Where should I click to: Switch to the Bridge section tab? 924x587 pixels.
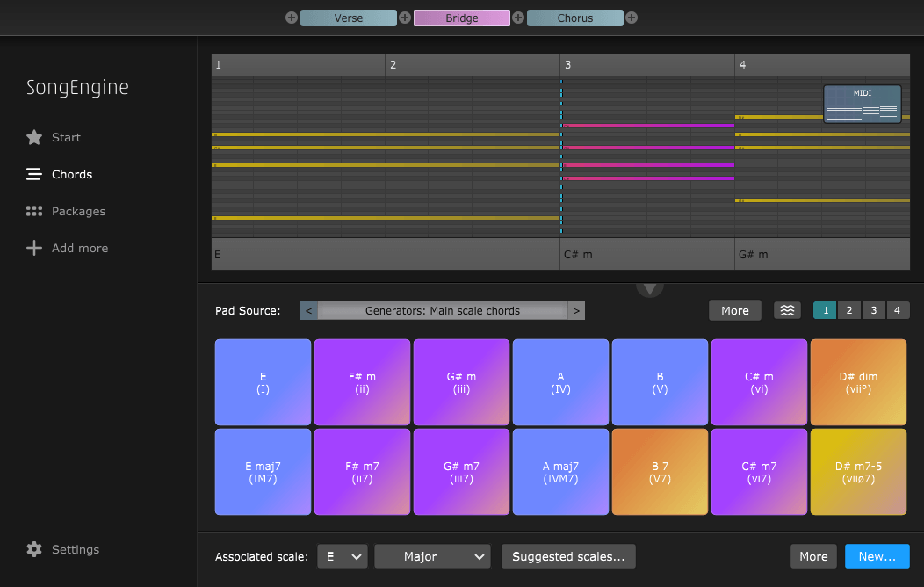tap(462, 17)
